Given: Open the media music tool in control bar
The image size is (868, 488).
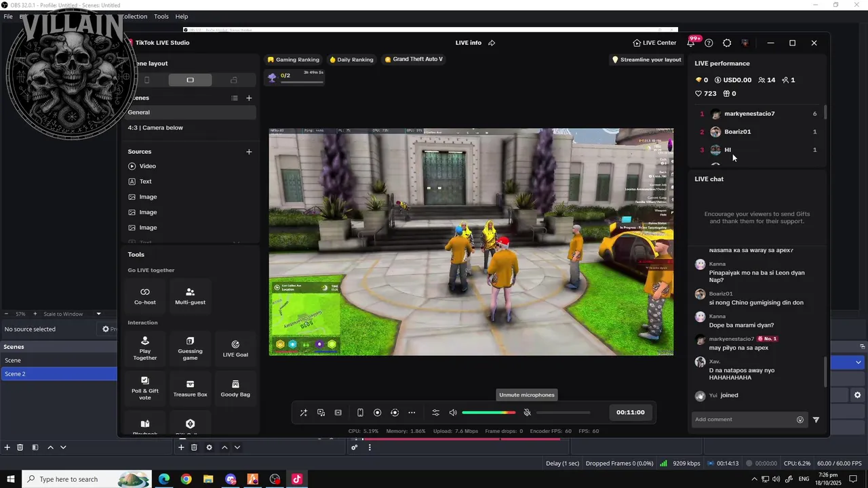Looking at the screenshot, I should point(321,413).
